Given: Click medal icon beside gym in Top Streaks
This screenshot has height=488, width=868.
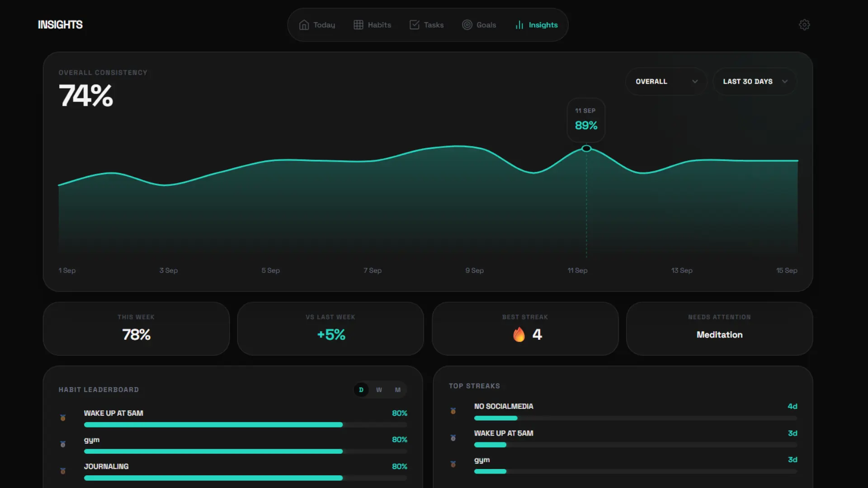Looking at the screenshot, I should coord(453,464).
